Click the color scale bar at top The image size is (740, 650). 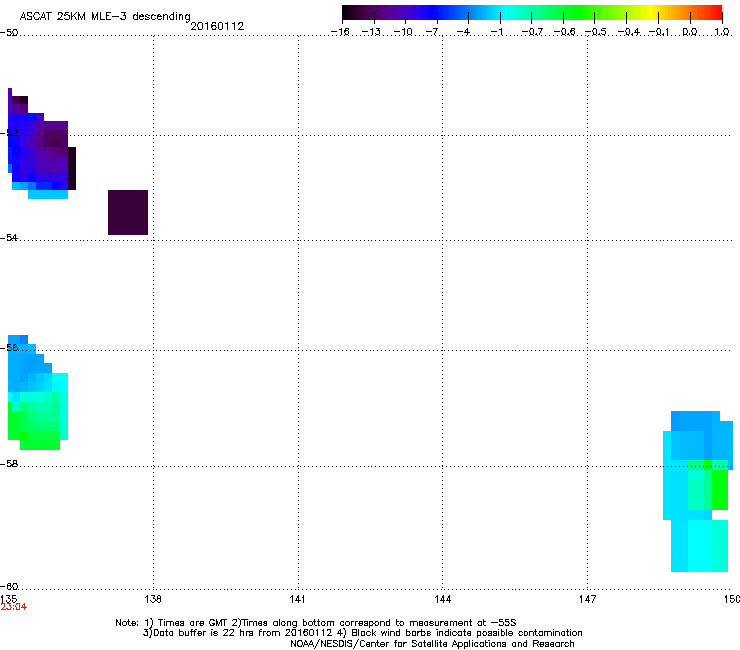click(532, 13)
